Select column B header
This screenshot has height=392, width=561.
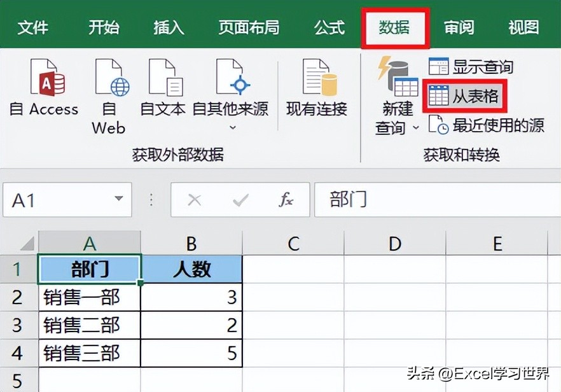191,244
